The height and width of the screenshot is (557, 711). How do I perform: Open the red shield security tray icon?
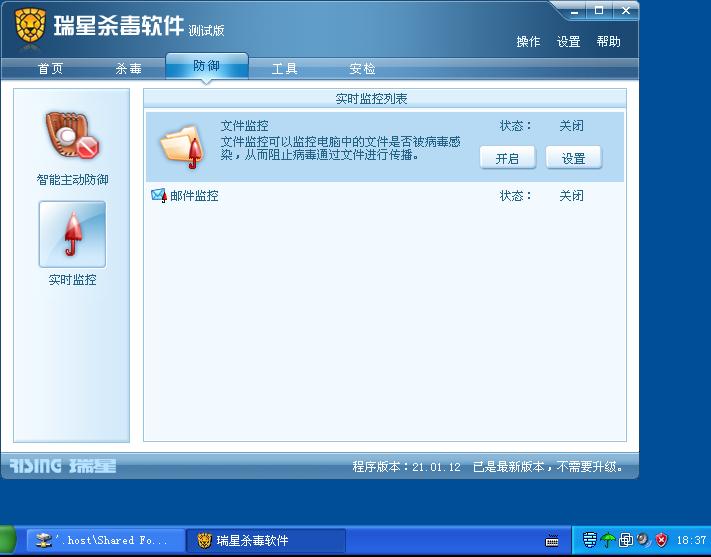coord(662,540)
